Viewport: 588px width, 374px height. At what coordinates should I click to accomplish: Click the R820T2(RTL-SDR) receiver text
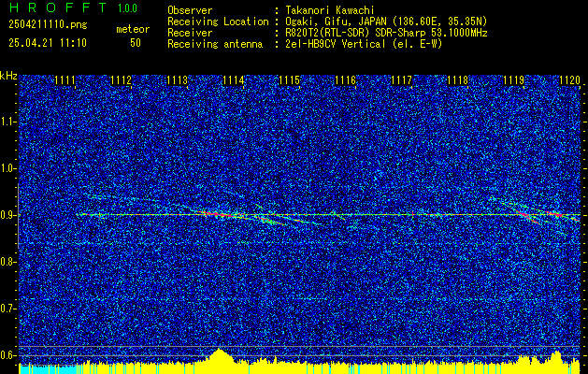click(324, 33)
